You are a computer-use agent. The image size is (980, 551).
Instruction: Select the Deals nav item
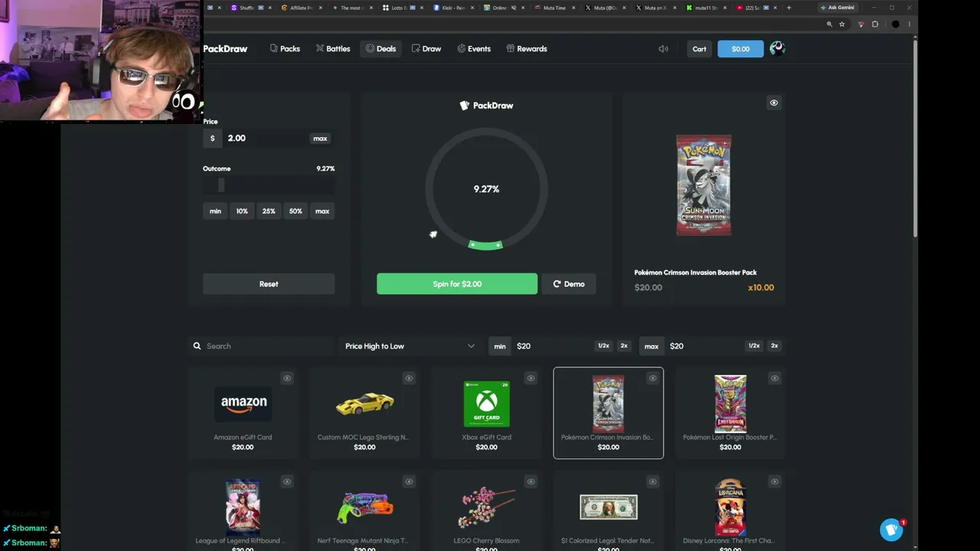(x=381, y=49)
